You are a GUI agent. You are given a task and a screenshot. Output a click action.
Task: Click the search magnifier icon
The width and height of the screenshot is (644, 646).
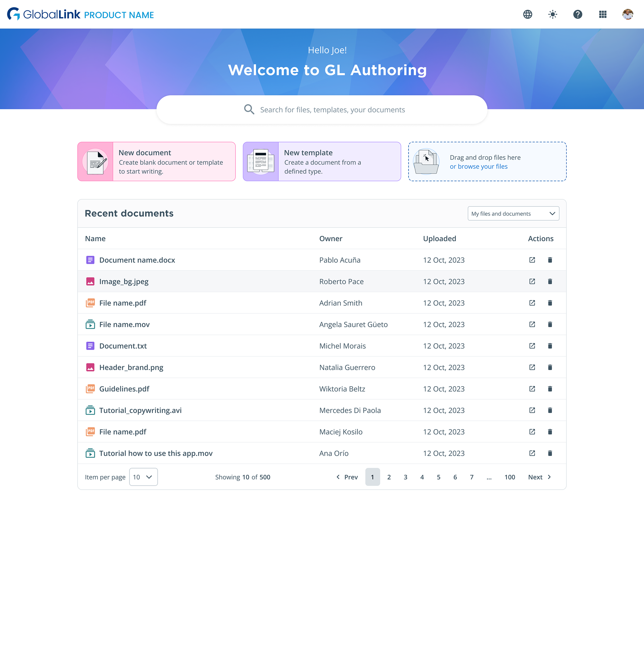(x=249, y=109)
